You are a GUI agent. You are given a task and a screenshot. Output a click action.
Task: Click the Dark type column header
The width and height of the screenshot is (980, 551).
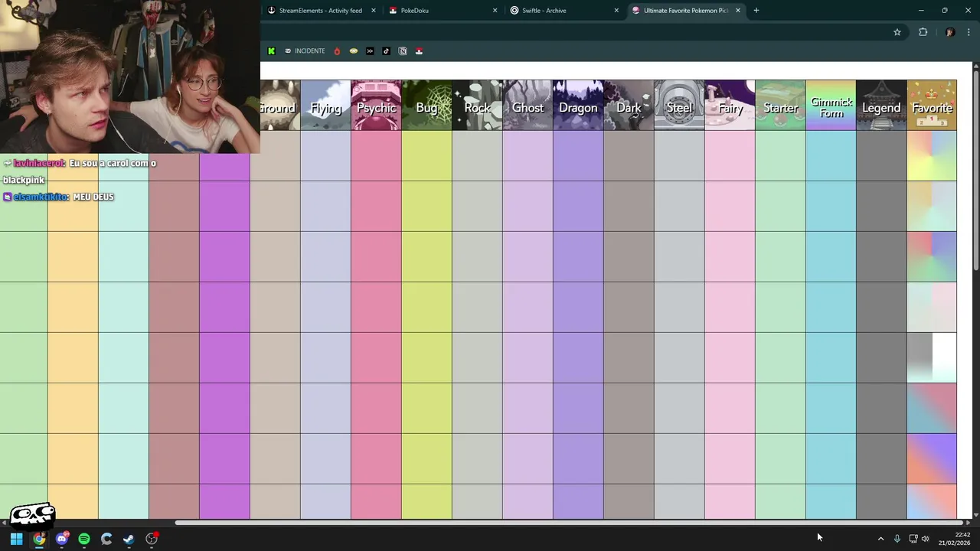(x=629, y=106)
